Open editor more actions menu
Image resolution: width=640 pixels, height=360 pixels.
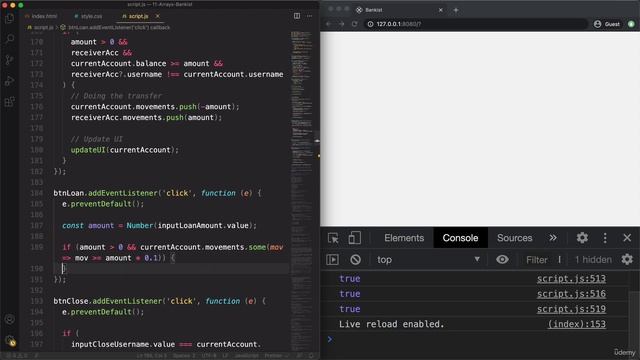[309, 16]
